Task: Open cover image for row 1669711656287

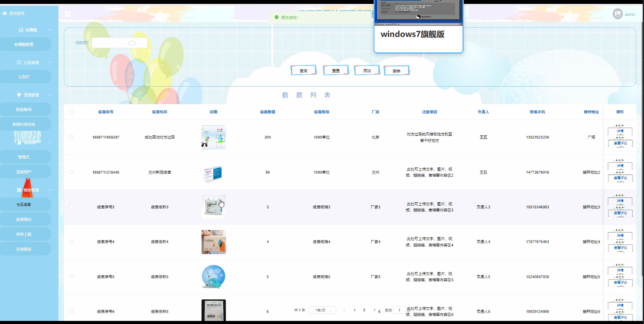Action: click(x=214, y=137)
